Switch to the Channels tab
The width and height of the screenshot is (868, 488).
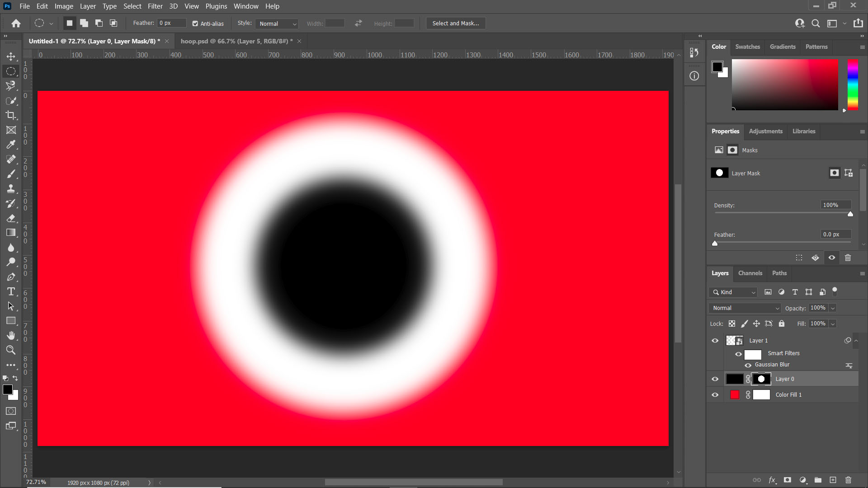[750, 273]
